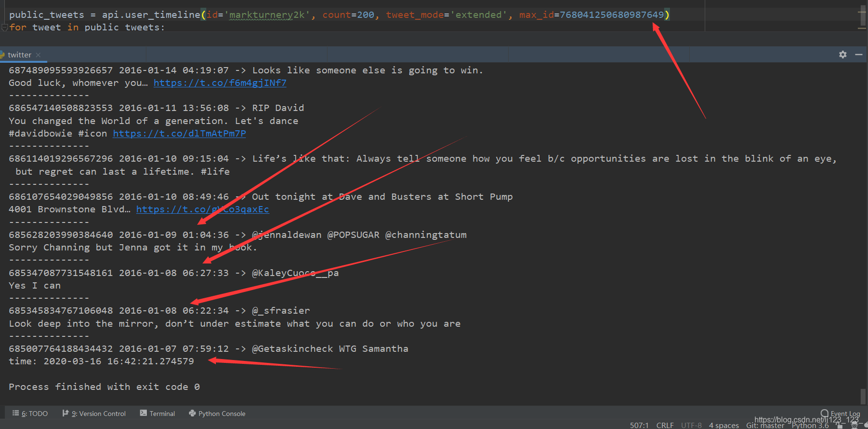Change indentation via 4 spaces
This screenshot has width=868, height=429.
point(724,425)
